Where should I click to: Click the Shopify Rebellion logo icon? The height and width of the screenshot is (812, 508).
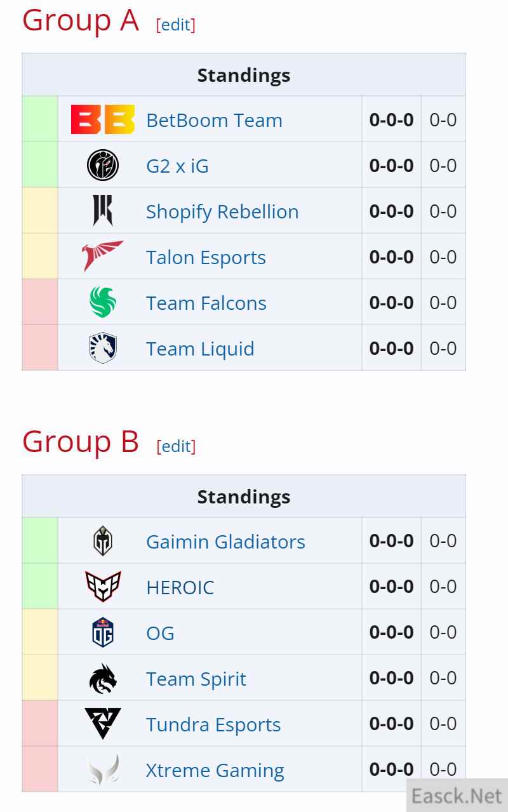click(103, 211)
